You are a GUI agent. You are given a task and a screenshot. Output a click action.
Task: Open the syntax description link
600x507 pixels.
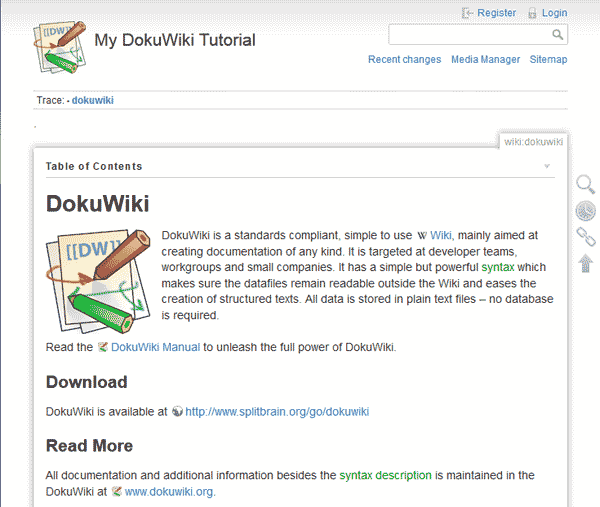click(x=385, y=475)
